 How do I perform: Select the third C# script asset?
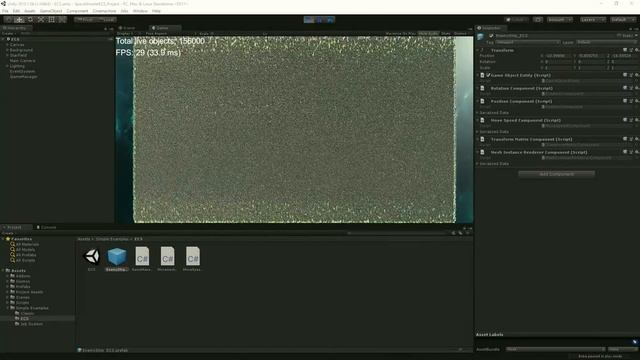click(x=193, y=257)
